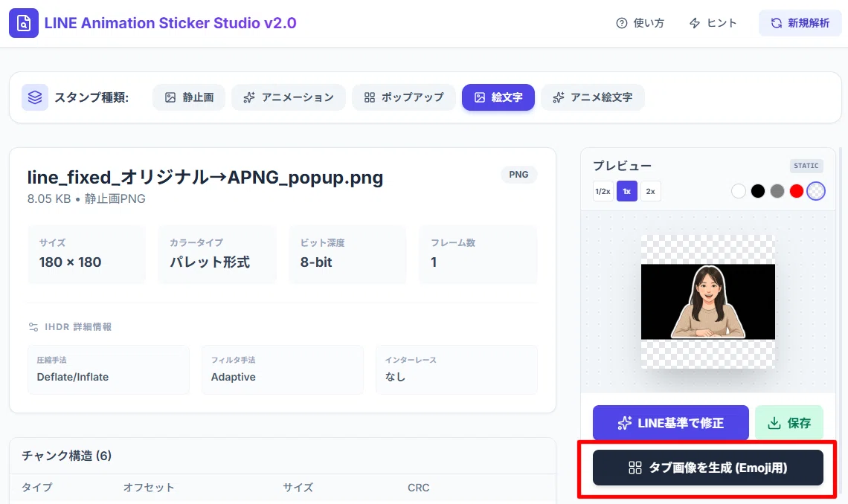
Task: Click the 保存 save button
Action: pyautogui.click(x=789, y=423)
